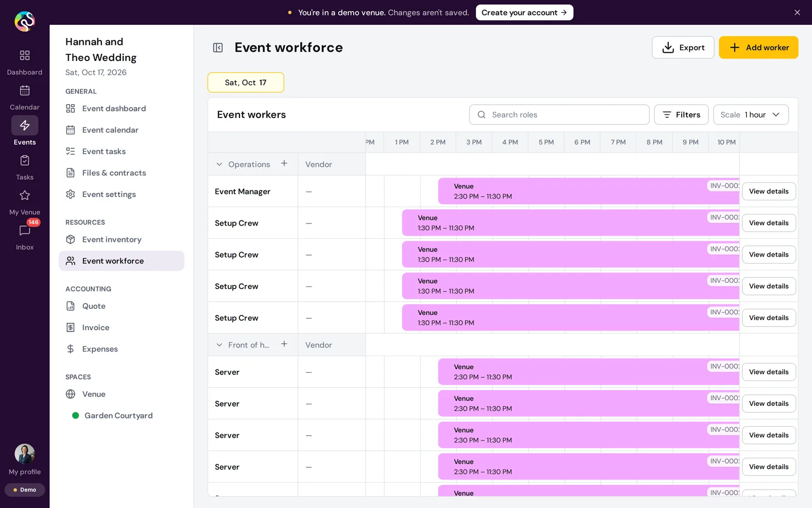Screen dimensions: 812x508
Task: Click the 6 PM timeline header
Action: (x=582, y=142)
